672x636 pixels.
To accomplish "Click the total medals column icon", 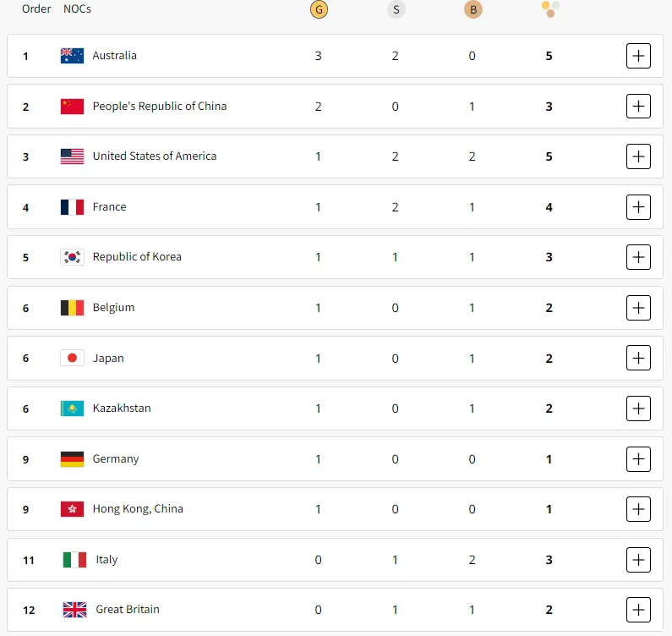I will (x=549, y=9).
